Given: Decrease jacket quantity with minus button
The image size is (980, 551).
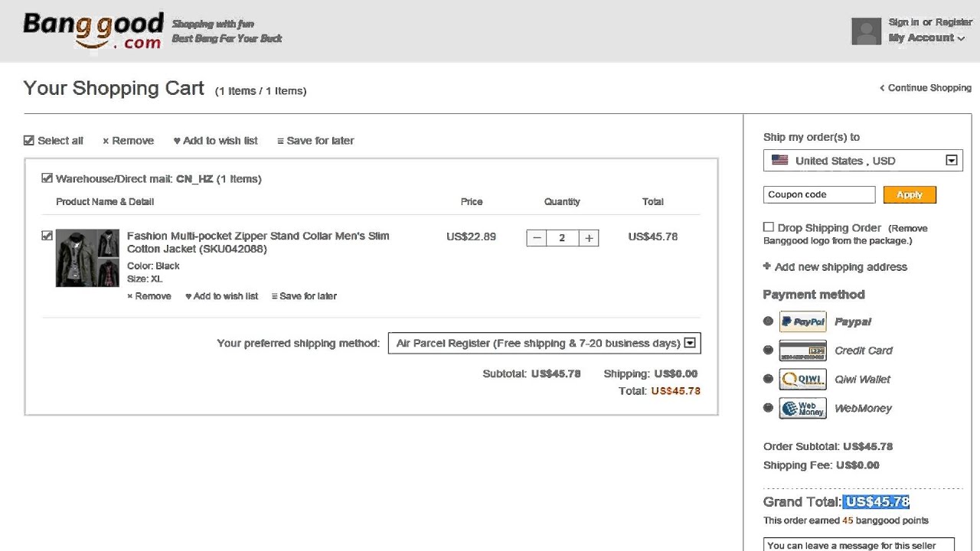Looking at the screenshot, I should tap(537, 238).
